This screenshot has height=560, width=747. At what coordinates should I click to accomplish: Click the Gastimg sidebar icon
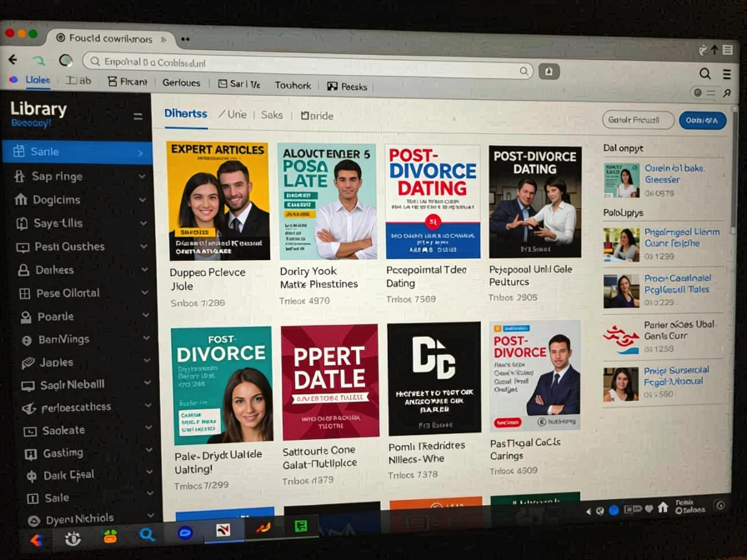tap(31, 454)
